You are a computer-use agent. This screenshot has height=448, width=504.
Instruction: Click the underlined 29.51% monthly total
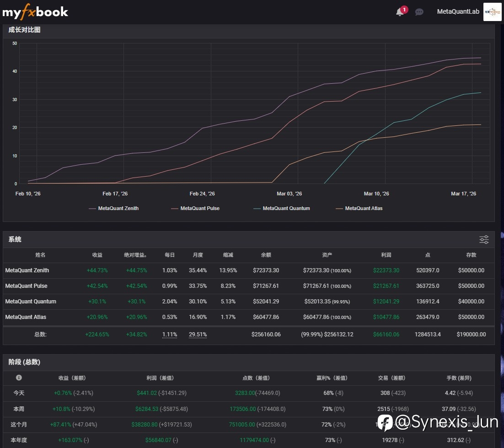click(198, 335)
